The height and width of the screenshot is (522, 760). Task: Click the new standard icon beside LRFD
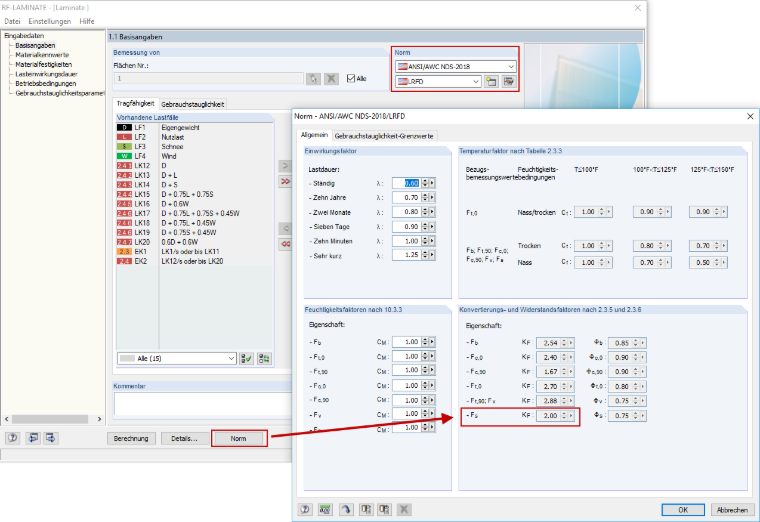tap(491, 81)
